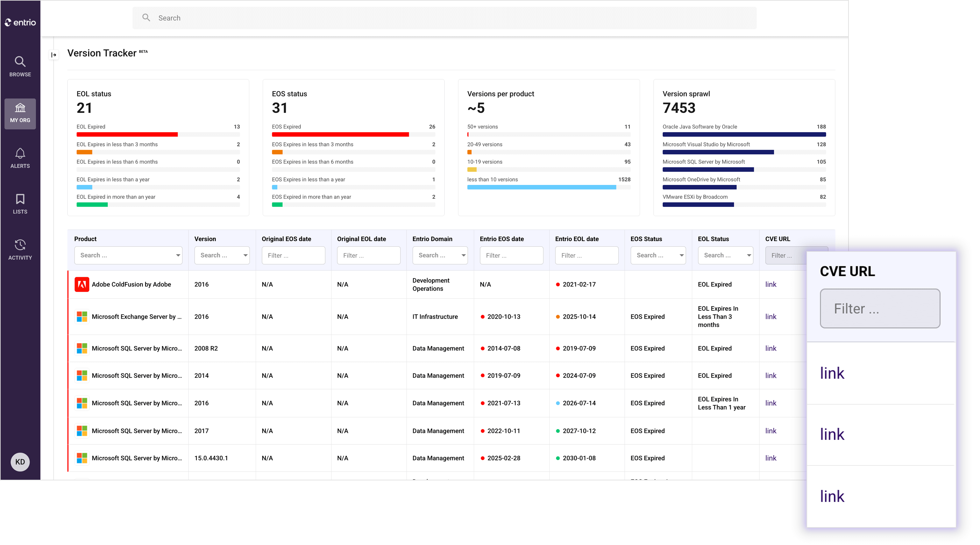
Task: Click the less than 10 versions bar
Action: click(541, 187)
